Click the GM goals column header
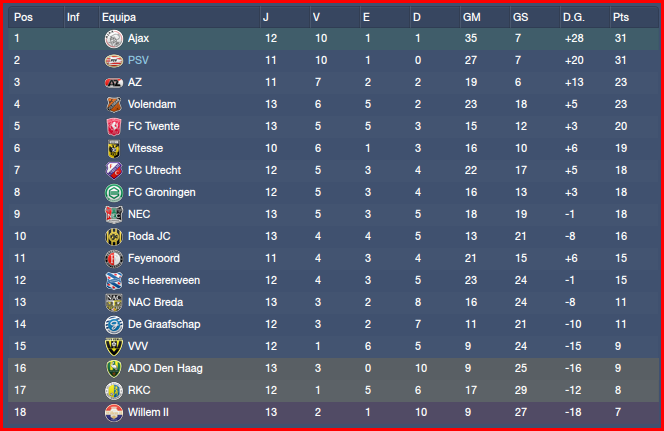Screen dimensions: 664x431 471,17
